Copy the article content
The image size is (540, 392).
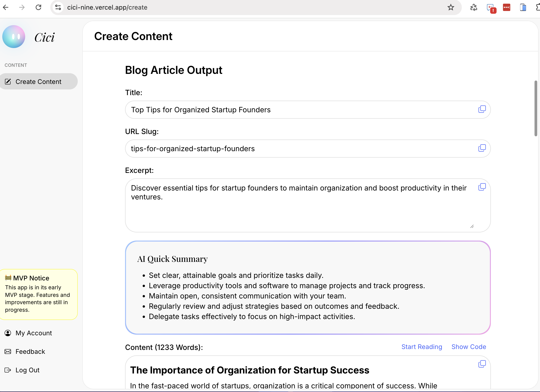point(482,364)
